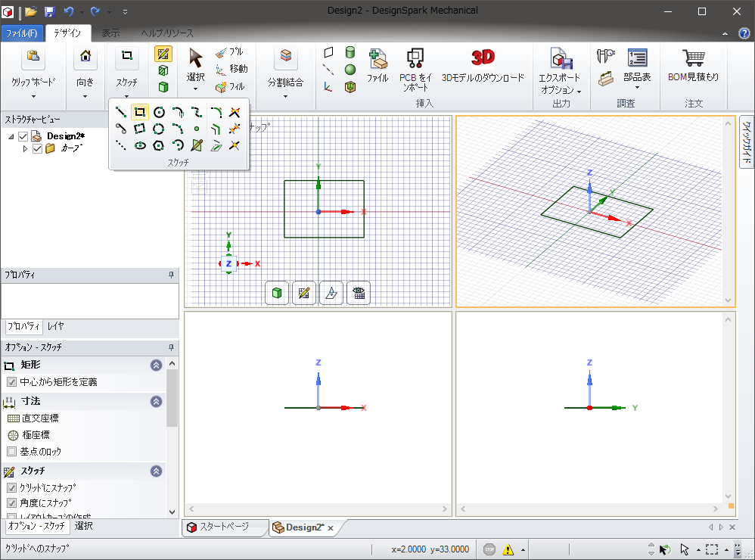Pick the Create Rounded Corner tool
The image size is (755, 560).
pos(216,112)
